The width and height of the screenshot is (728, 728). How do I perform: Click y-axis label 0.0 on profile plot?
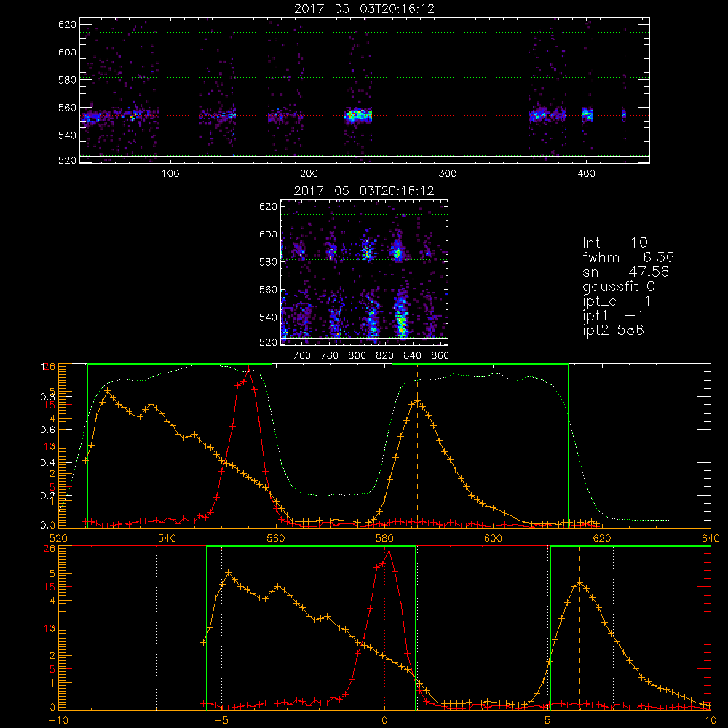tap(48, 525)
